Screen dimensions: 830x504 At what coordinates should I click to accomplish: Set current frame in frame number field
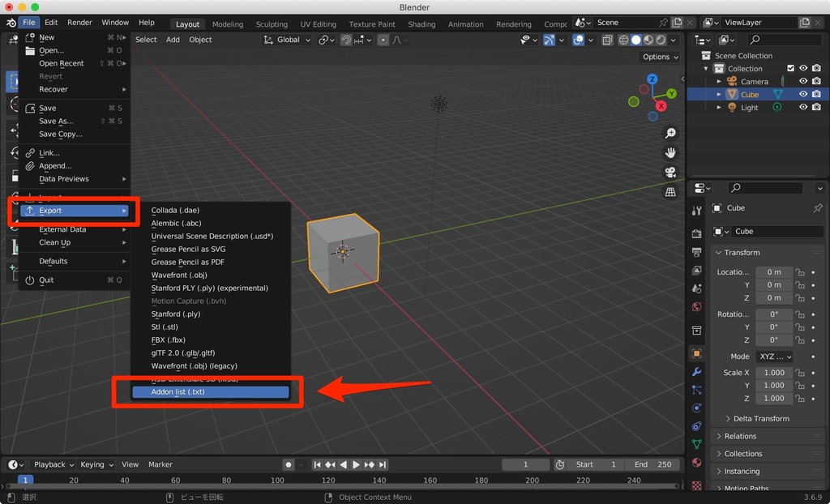pyautogui.click(x=525, y=464)
